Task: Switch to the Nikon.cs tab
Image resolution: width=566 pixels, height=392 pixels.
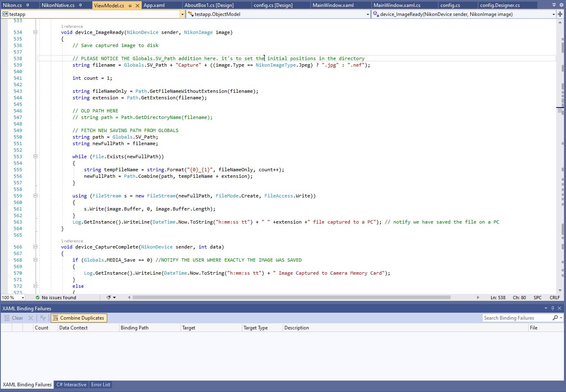Action: (12, 5)
